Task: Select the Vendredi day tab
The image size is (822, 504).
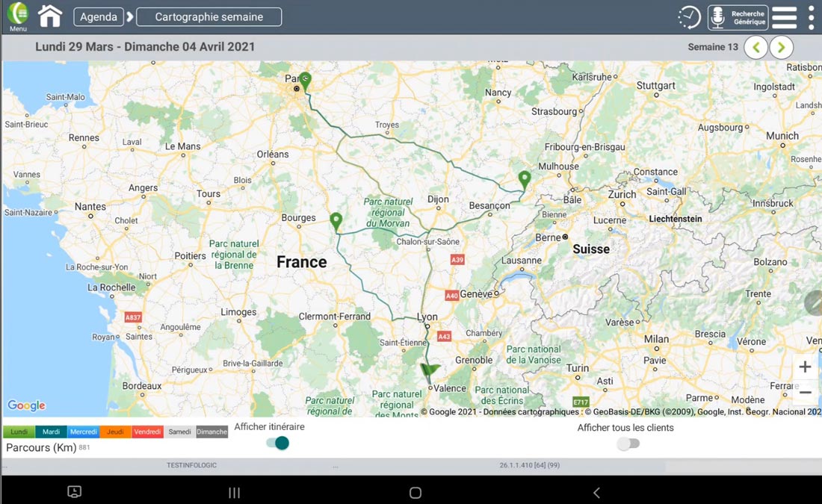Action: click(147, 432)
